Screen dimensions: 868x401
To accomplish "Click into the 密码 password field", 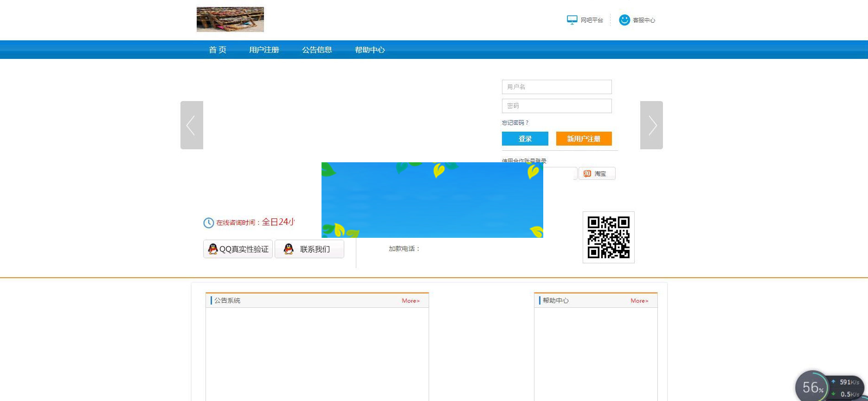I will click(557, 106).
